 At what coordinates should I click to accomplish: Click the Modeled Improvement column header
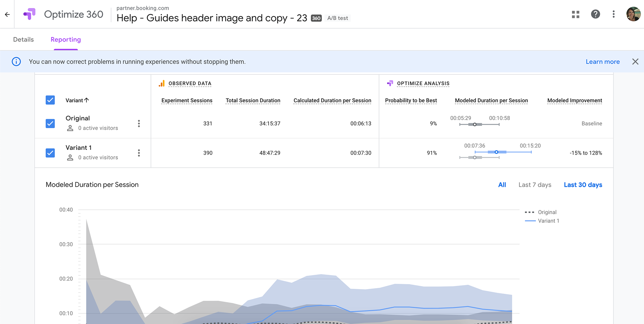[x=575, y=101]
